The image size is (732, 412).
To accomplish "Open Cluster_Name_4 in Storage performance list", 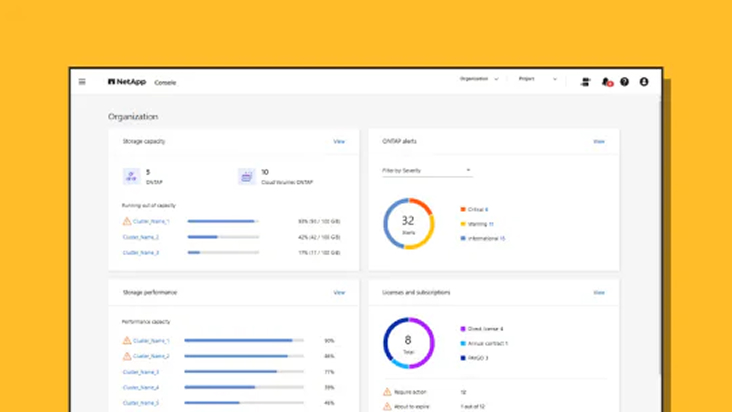I will click(141, 387).
